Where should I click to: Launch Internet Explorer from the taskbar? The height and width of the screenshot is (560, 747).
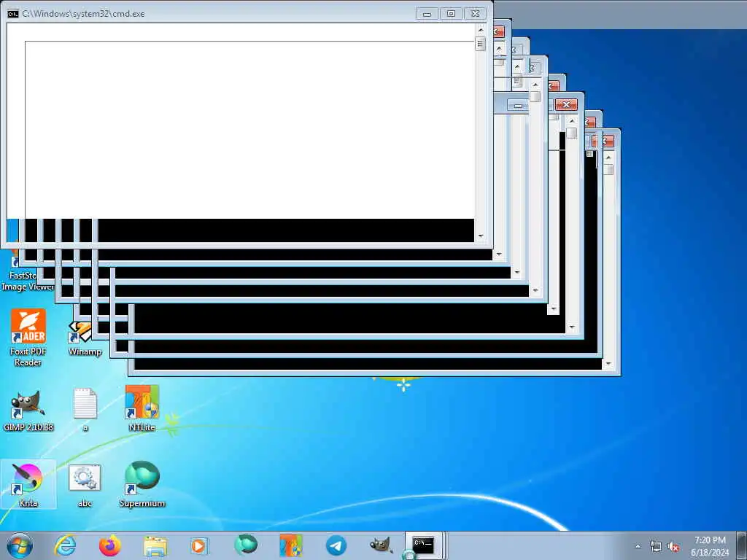[x=65, y=545]
